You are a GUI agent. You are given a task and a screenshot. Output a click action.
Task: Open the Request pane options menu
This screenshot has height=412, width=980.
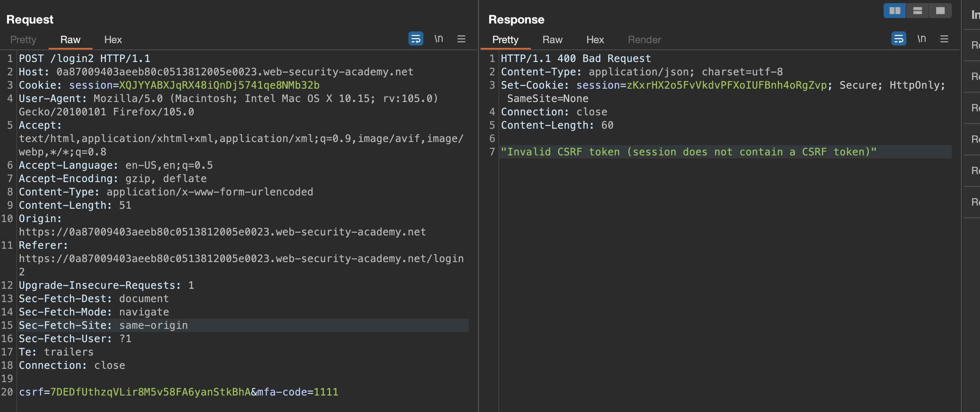click(461, 39)
